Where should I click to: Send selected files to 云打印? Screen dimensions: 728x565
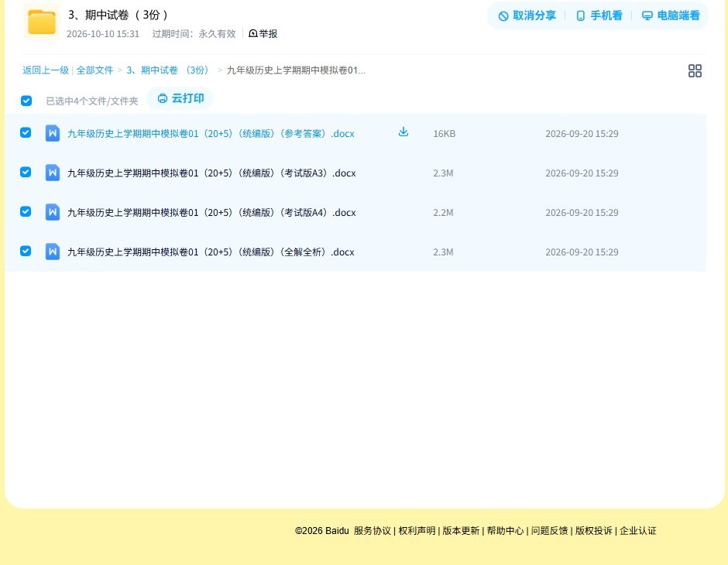(x=180, y=98)
